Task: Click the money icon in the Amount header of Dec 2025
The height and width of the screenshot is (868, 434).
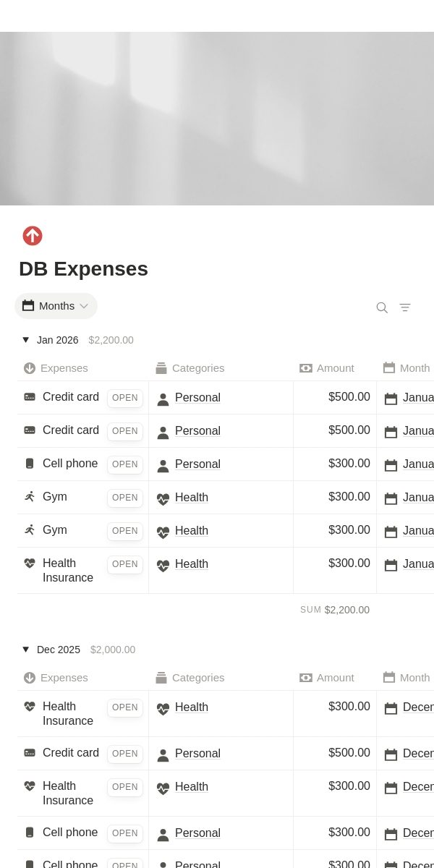Action: [x=306, y=678]
